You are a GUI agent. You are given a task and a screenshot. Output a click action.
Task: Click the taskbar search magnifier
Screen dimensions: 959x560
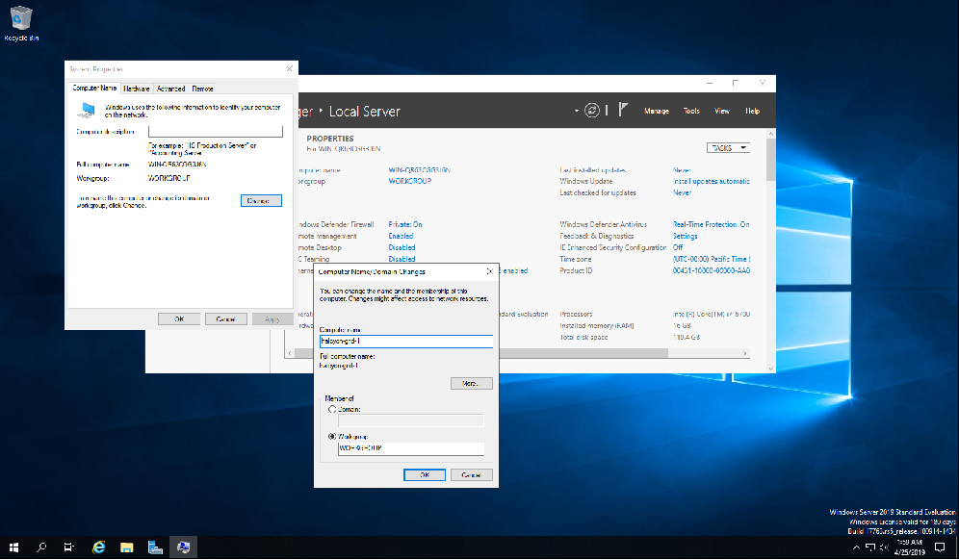41,547
